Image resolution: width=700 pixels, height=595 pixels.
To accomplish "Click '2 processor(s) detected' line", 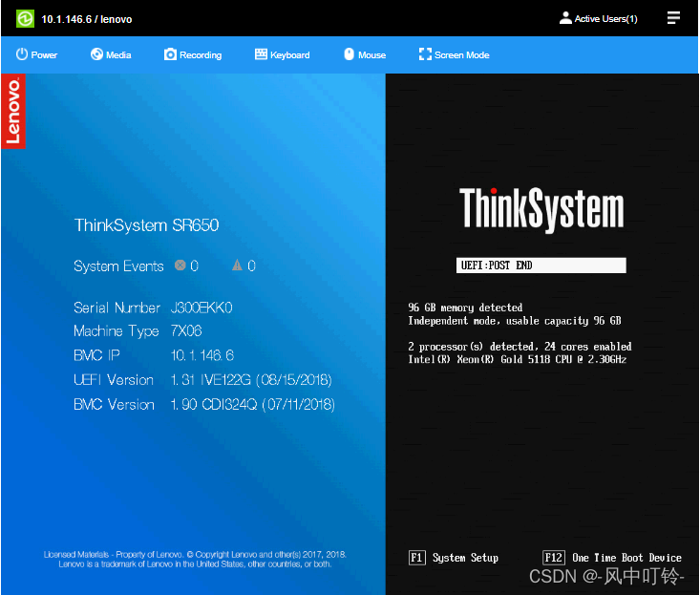I will pyautogui.click(x=520, y=347).
